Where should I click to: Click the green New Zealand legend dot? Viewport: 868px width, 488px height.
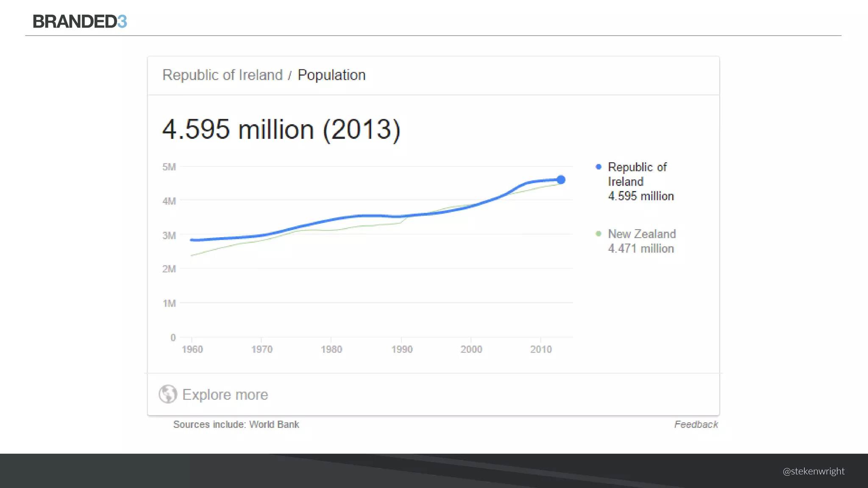[x=598, y=233]
